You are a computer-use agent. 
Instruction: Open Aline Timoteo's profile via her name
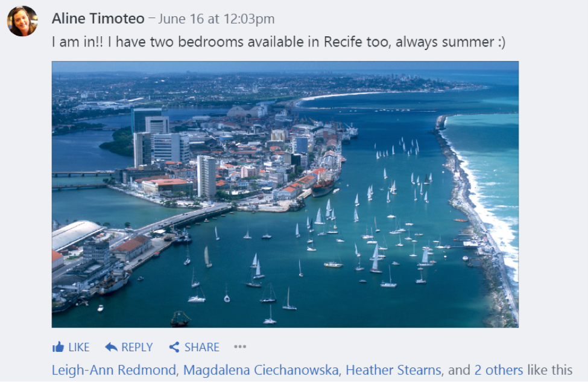[98, 19]
